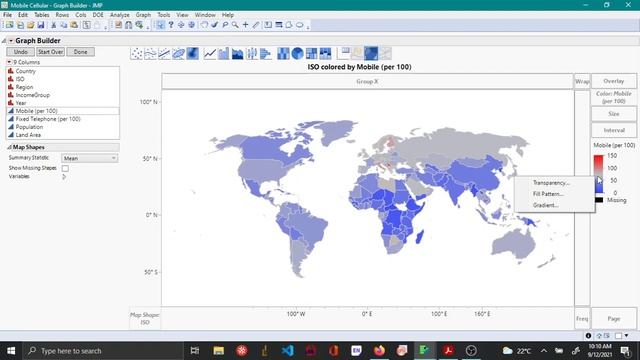
Task: Pick the Magnifier zoom tool
Action: (x=235, y=25)
